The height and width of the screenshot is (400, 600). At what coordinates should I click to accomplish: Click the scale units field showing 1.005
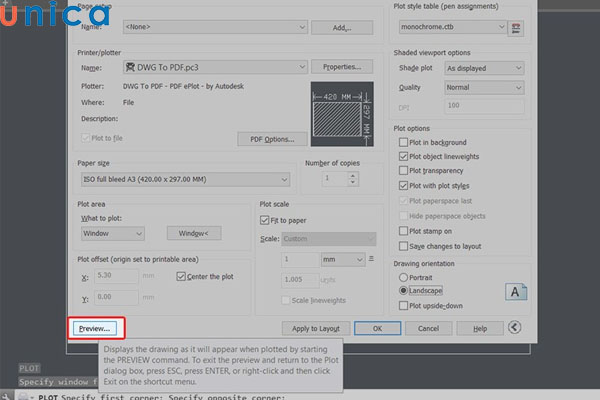coord(300,280)
